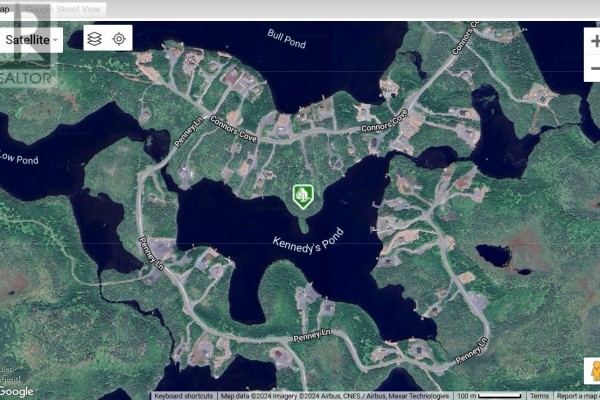This screenshot has height=400, width=600.
Task: Open the Keyboard shortcuts link
Action: coord(184,396)
